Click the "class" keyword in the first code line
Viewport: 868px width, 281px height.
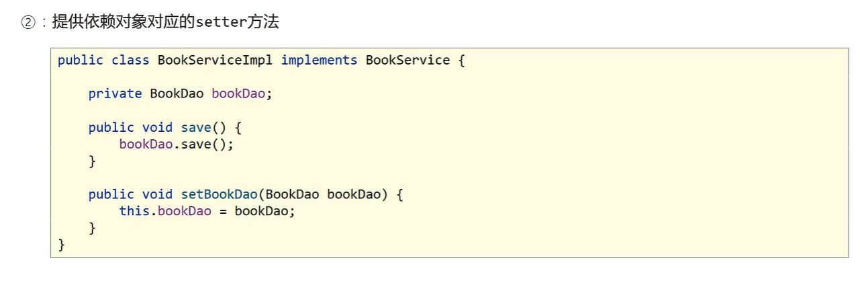click(130, 60)
